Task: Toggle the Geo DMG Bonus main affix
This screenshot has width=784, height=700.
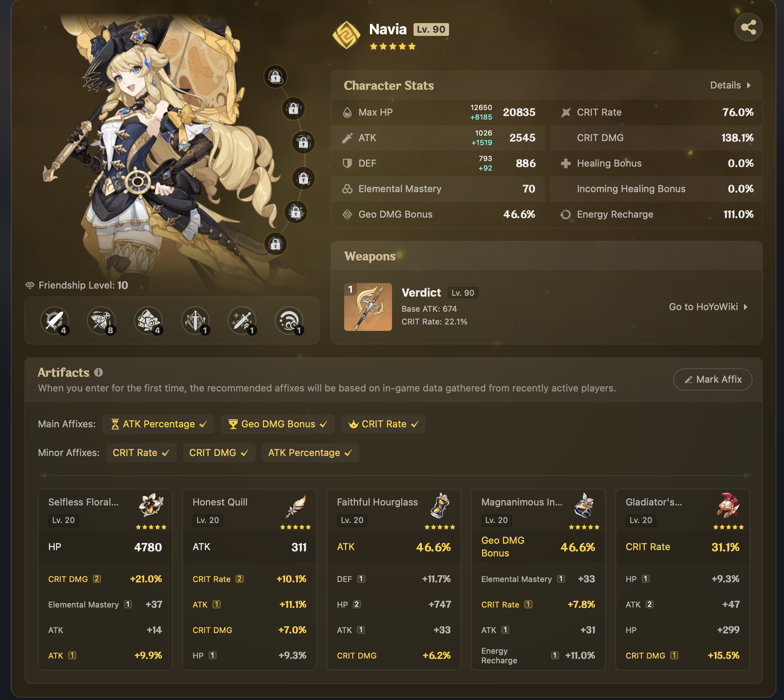Action: (278, 424)
